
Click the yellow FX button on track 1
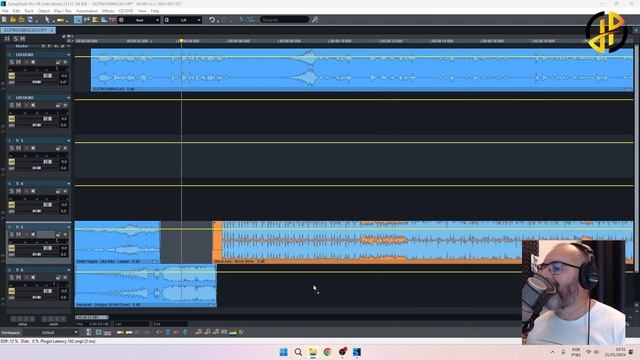[11, 76]
